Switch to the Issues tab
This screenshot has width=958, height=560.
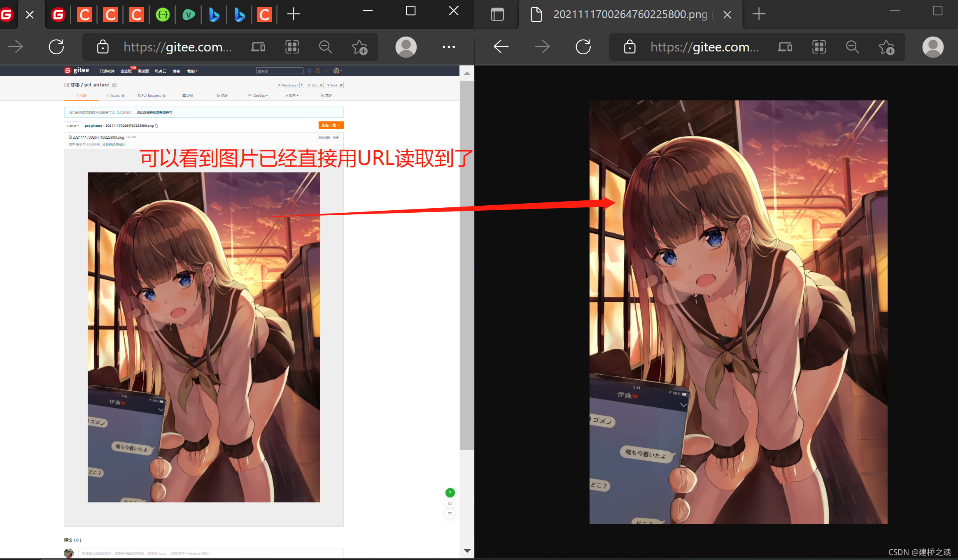pyautogui.click(x=115, y=95)
